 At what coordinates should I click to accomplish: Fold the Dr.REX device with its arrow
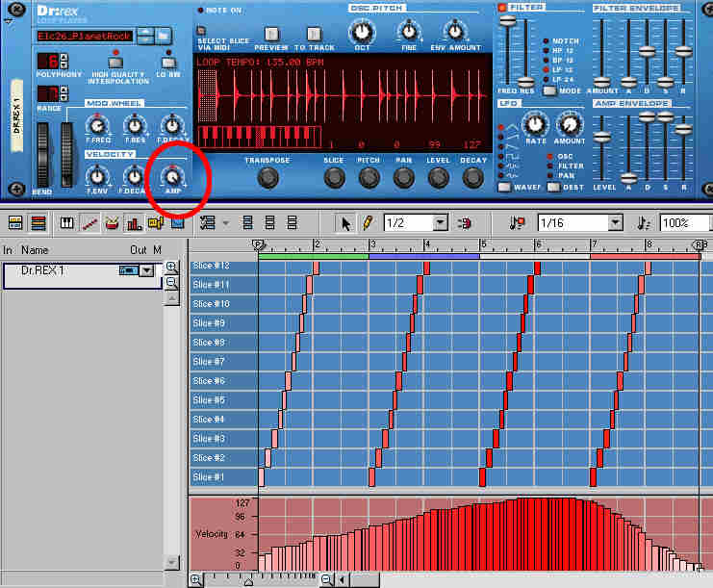point(9,21)
